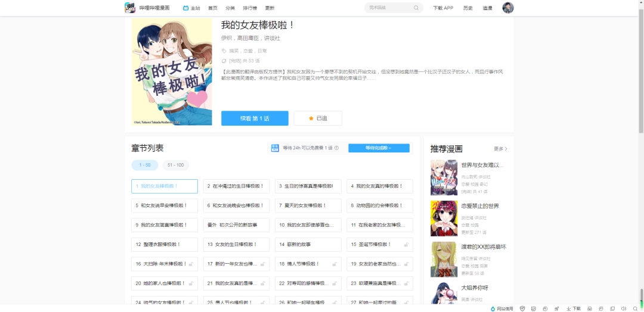Open chapter 8 动物园的约会棒极啦！

[x=380, y=205]
